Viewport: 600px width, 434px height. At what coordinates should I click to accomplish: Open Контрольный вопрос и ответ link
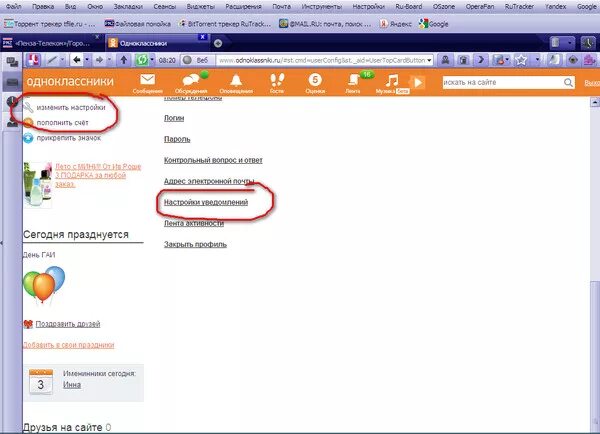tap(213, 160)
